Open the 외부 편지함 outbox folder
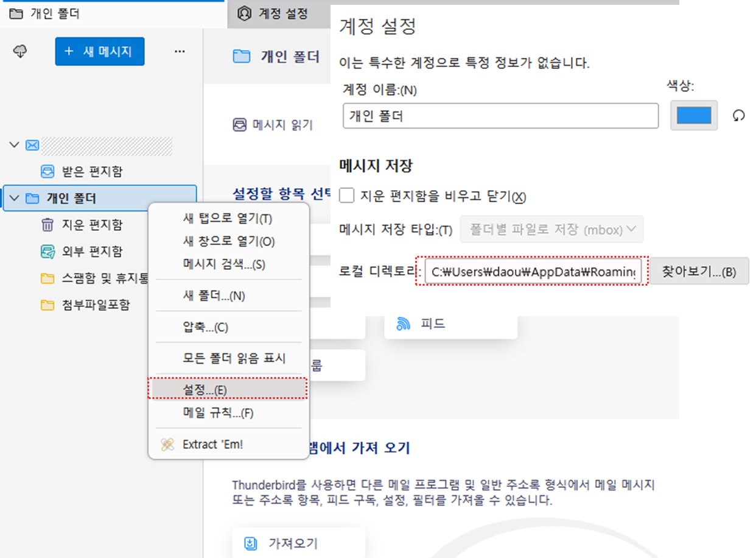This screenshot has height=558, width=756. [91, 252]
